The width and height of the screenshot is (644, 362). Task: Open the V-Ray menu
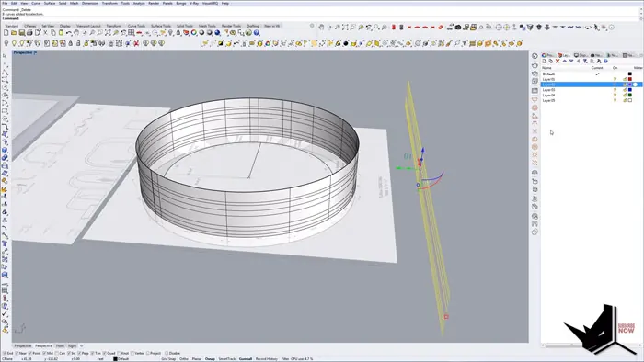point(194,3)
